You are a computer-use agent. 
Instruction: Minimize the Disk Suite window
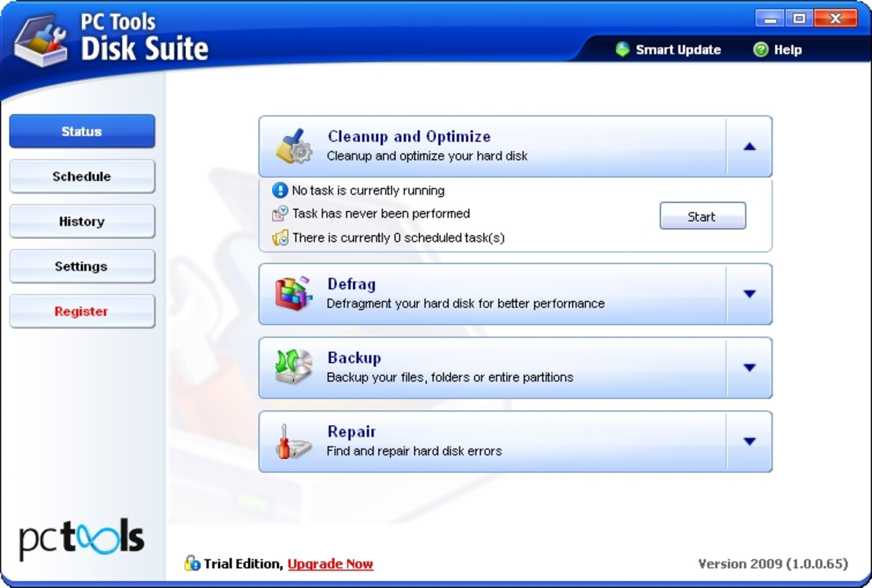771,18
